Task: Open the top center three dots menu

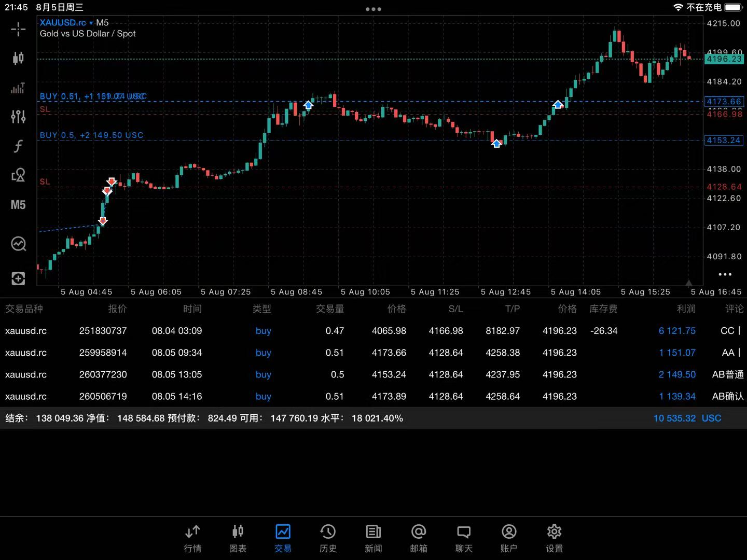Action: pyautogui.click(x=374, y=9)
